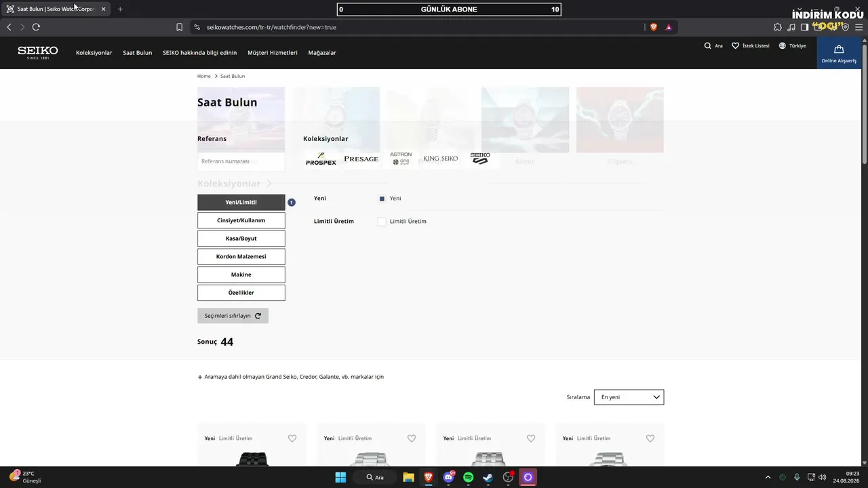
Task: Open Windows Start menu
Action: [x=340, y=477]
